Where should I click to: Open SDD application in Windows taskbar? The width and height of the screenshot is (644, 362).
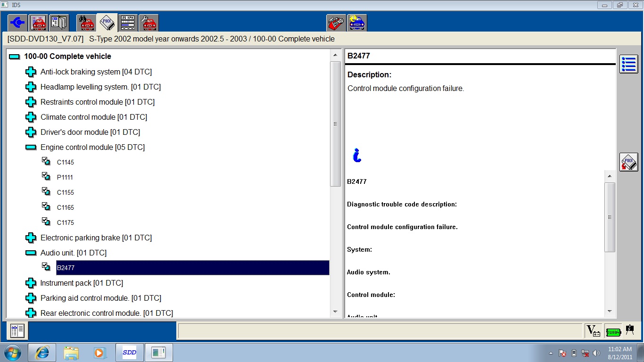click(129, 352)
